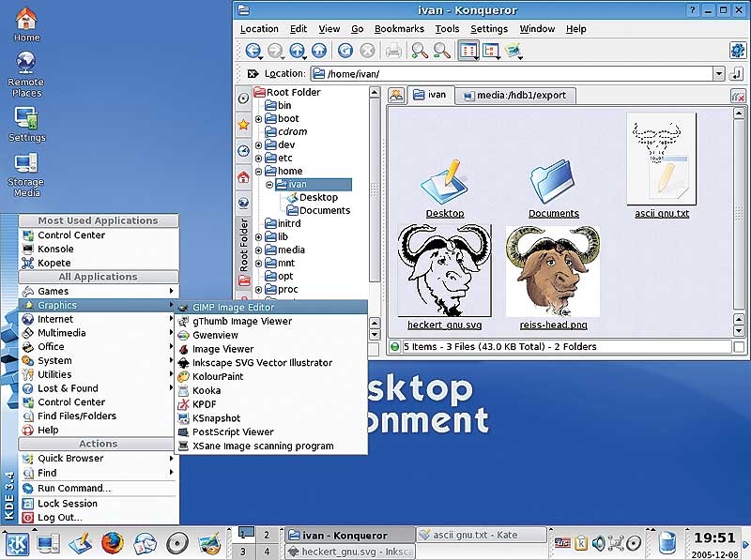Open a new tab with tab-bar icon

(396, 96)
